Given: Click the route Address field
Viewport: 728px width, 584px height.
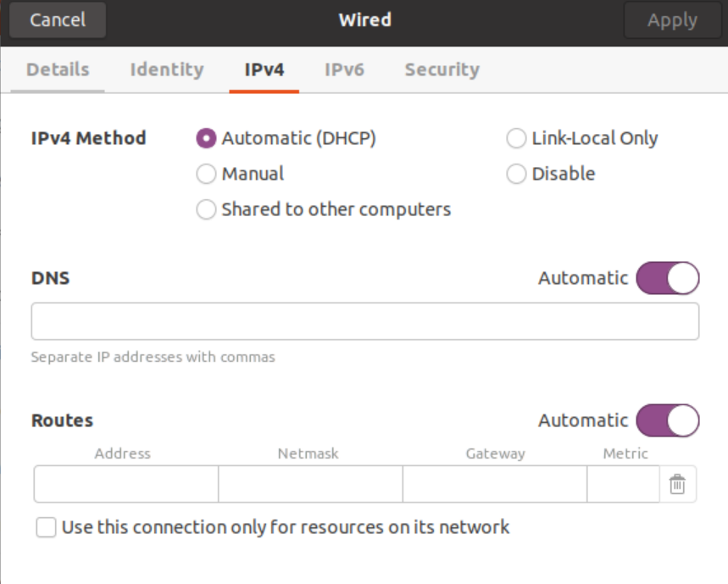Looking at the screenshot, I should tap(126, 484).
